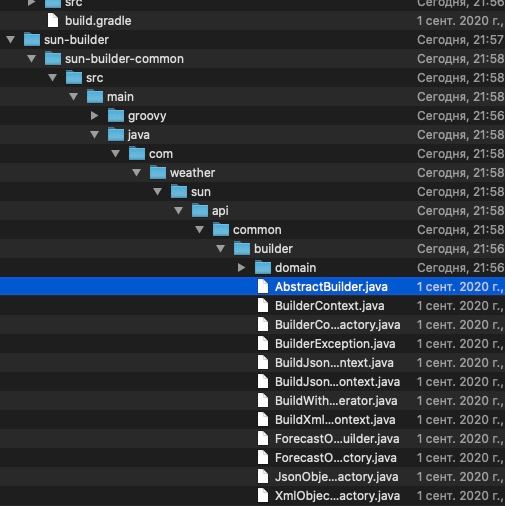Image resolution: width=505 pixels, height=506 pixels.
Task: Click the BuilderCo...actory.java file icon
Action: coord(263,324)
